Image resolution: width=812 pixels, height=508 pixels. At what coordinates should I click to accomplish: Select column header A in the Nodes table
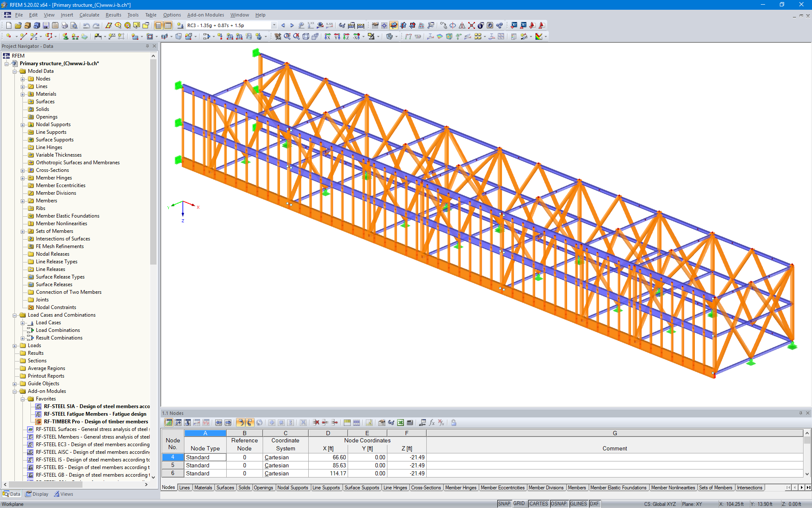click(205, 433)
